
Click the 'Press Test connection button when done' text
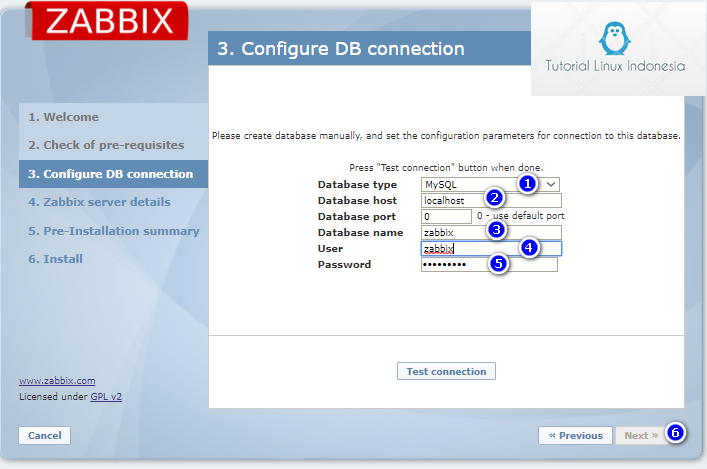coord(446,168)
